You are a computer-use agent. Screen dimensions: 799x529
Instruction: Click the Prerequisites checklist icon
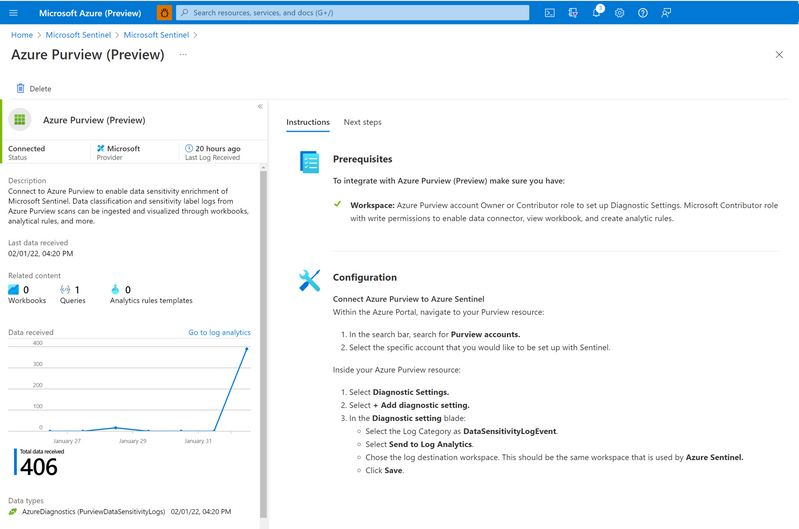pos(310,162)
